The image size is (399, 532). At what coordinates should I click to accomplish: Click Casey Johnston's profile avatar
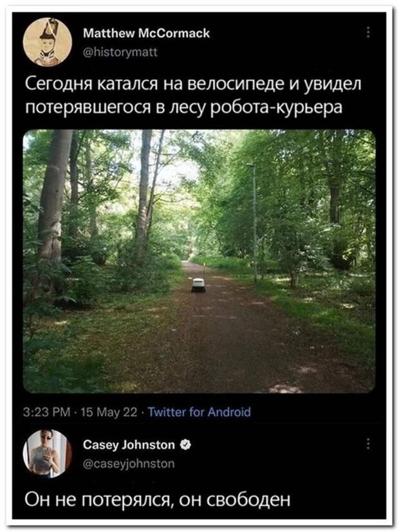coord(48,454)
